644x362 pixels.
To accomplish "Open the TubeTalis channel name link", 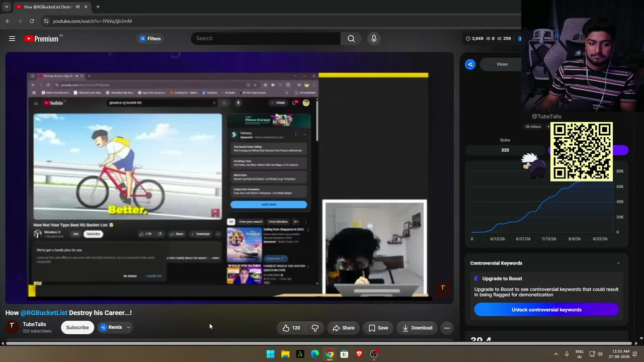I will [x=34, y=324].
